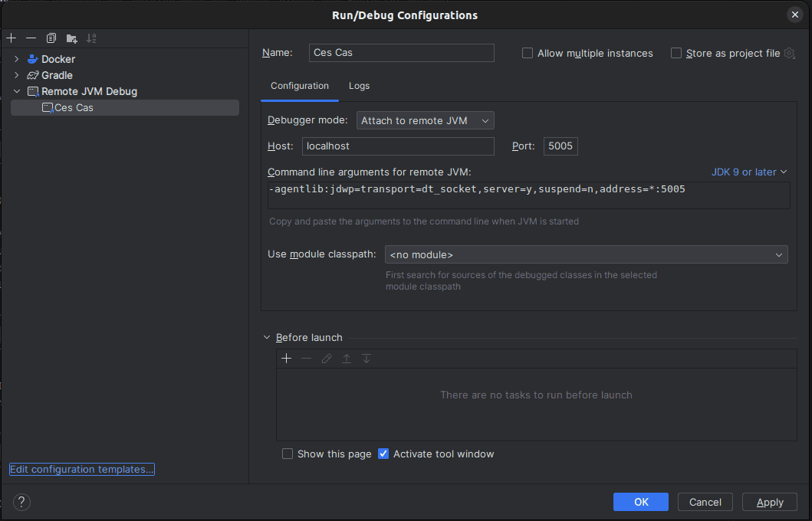Add a new run configuration
This screenshot has height=521, width=812.
tap(12, 38)
